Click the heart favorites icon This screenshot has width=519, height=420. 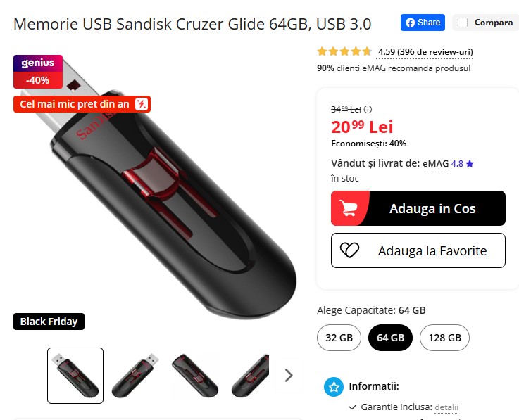(349, 250)
